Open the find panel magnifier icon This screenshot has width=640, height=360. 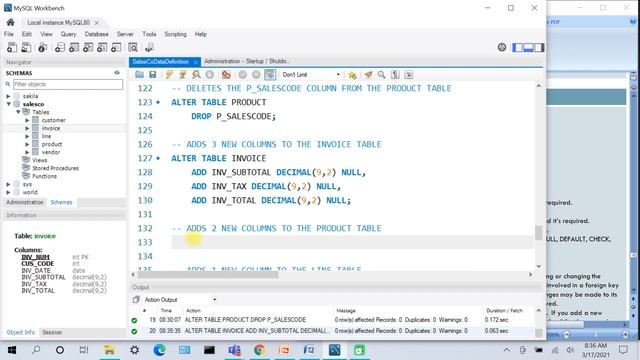tap(381, 75)
